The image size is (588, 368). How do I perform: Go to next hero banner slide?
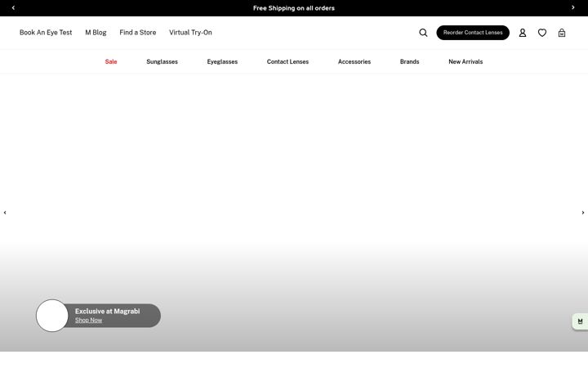[x=583, y=213]
